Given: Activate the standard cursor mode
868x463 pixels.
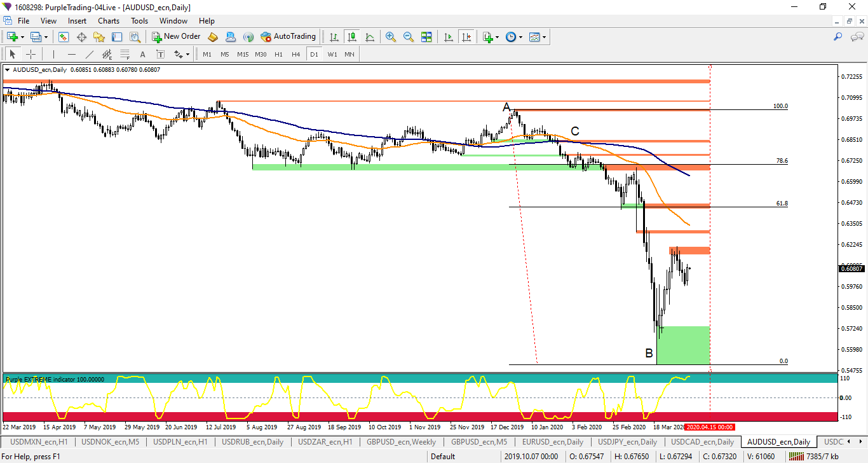Looking at the screenshot, I should tap(12, 54).
